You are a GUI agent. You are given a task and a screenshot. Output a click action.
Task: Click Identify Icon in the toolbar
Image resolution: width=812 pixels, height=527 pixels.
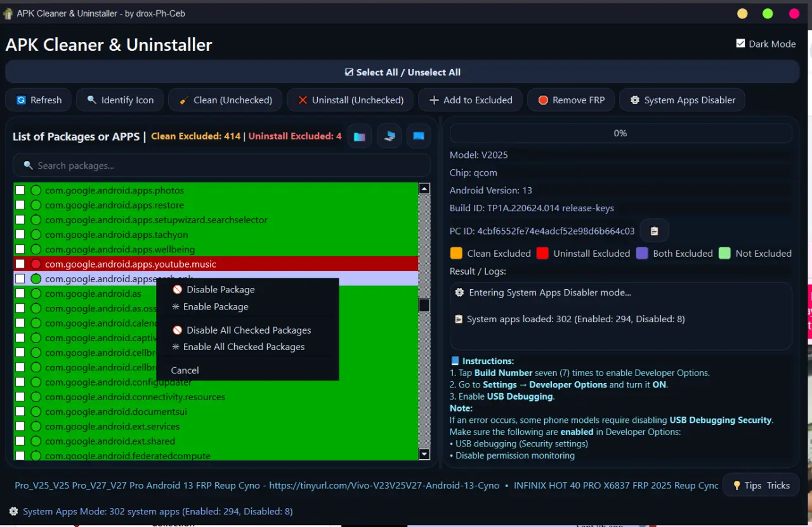[120, 100]
